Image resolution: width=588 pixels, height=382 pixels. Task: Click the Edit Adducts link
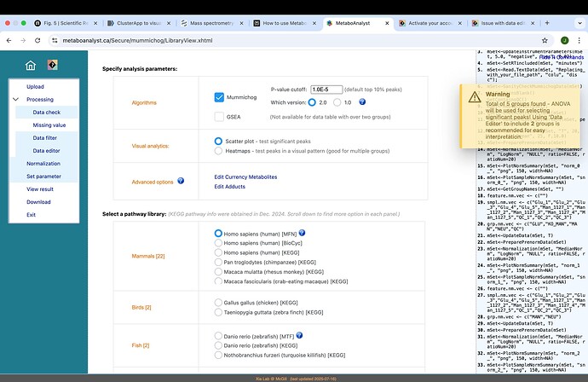[x=229, y=187]
